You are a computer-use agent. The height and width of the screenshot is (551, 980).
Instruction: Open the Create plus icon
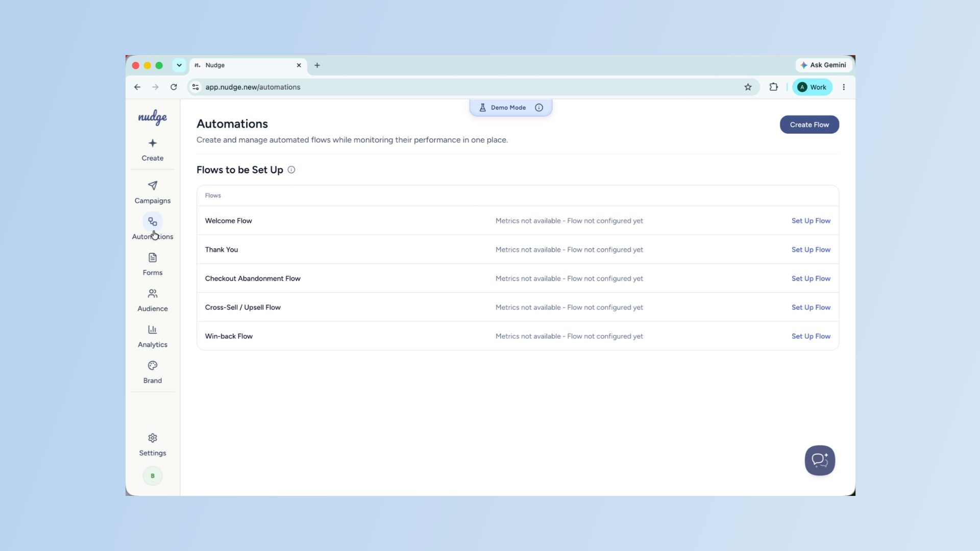(153, 143)
